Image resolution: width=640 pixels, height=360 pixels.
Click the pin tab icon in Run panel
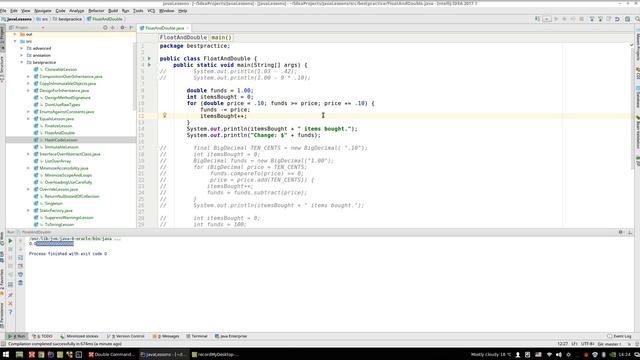[10, 295]
